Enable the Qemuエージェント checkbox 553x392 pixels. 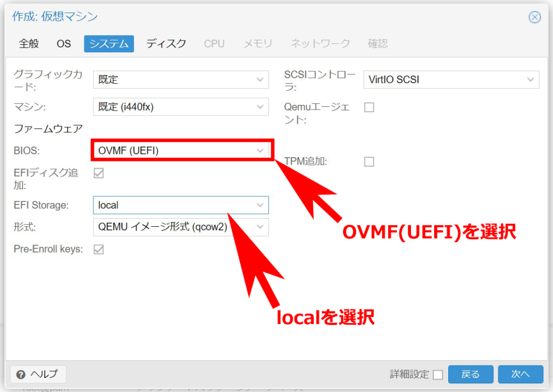pos(369,107)
